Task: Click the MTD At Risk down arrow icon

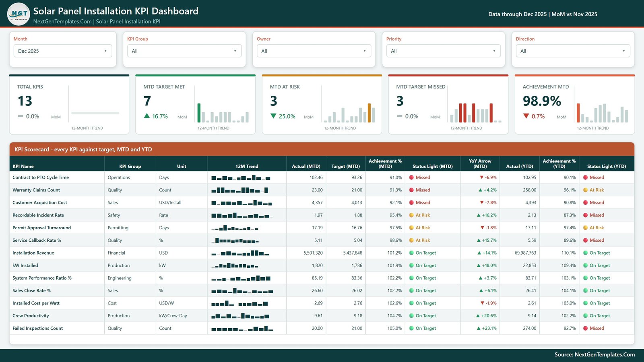Action: click(273, 116)
